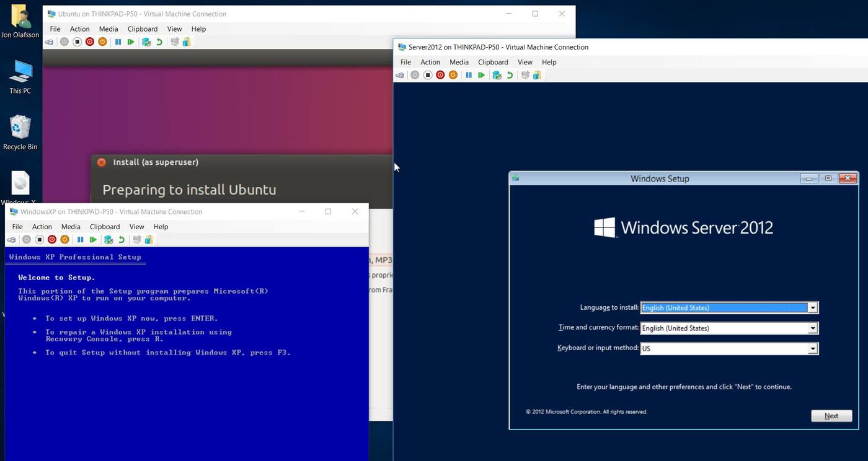Click the Share icon in Ubuntu toolbar
This screenshot has height=461, width=868.
tap(186, 42)
